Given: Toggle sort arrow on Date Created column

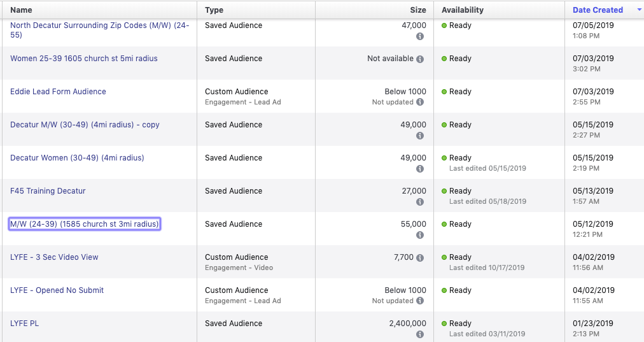Looking at the screenshot, I should 639,10.
